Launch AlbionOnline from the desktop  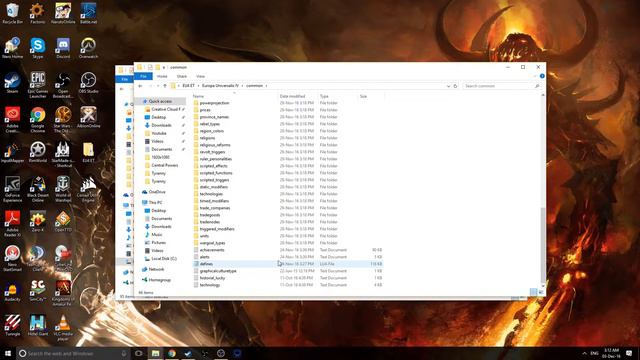[88, 118]
